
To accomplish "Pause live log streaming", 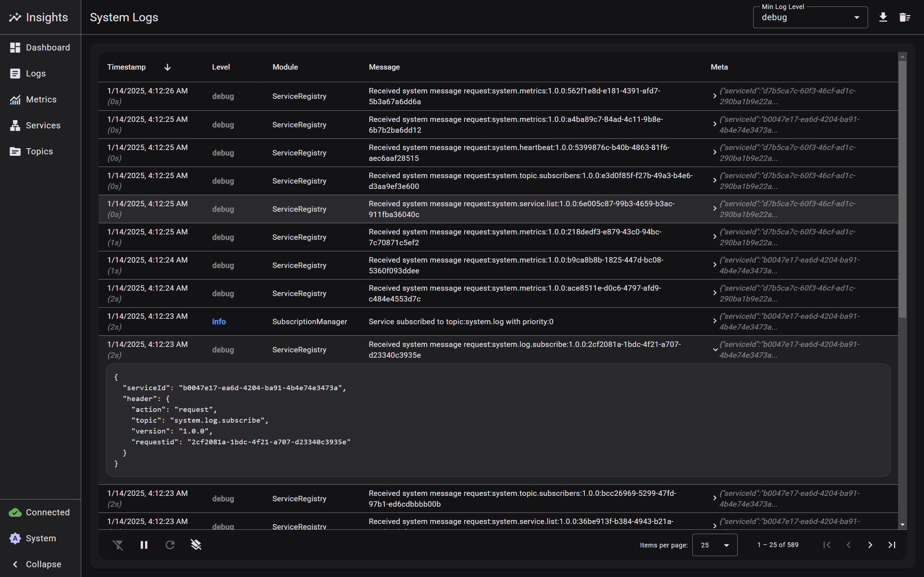I will pyautogui.click(x=144, y=545).
